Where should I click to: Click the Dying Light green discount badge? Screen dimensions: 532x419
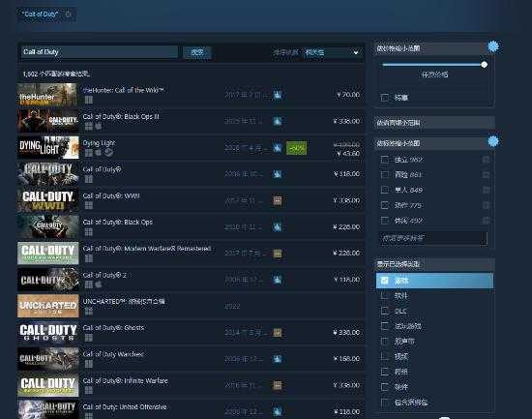tap(296, 148)
